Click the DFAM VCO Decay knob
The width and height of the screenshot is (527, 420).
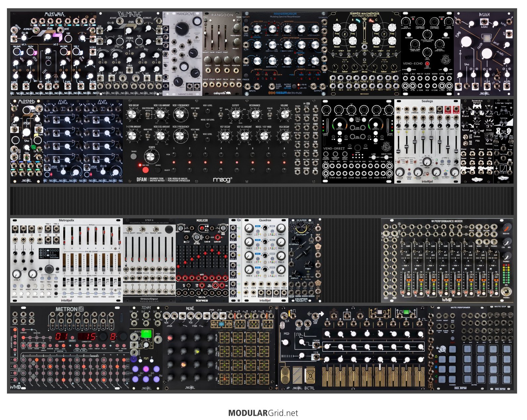pos(132,114)
